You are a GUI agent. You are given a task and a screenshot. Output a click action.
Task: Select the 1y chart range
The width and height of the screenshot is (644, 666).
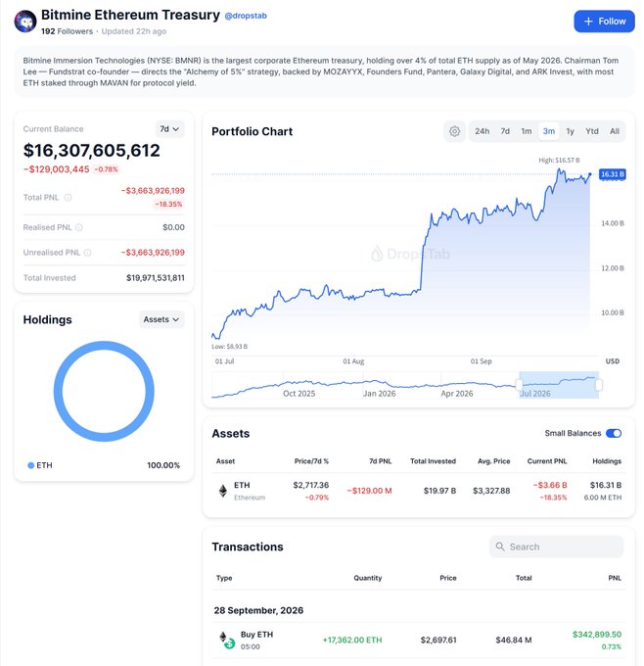tap(571, 131)
